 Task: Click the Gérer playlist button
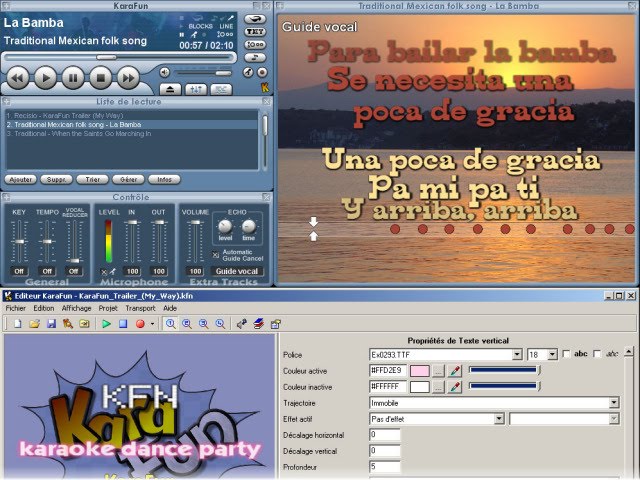point(129,180)
